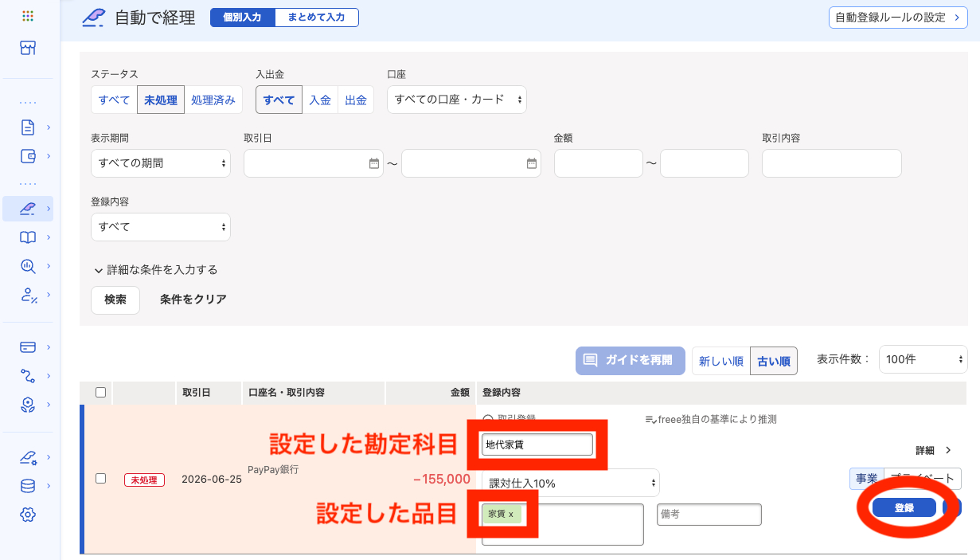Click the PayPay銀行 account name
980x560 pixels.
click(273, 470)
